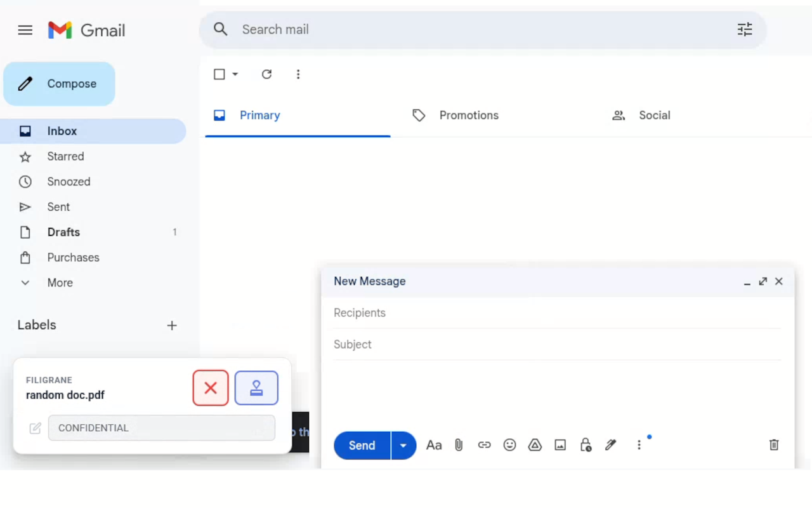Apply the stamp watermark to random doc.pdf

pos(256,387)
